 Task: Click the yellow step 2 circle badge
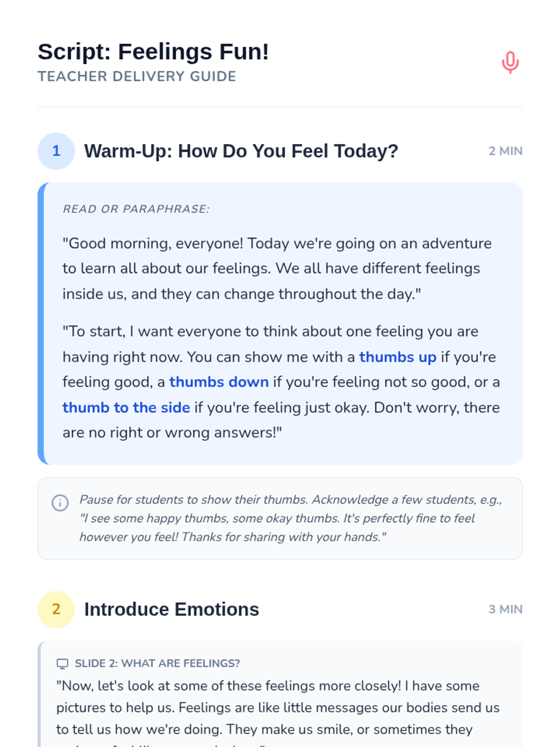click(56, 609)
